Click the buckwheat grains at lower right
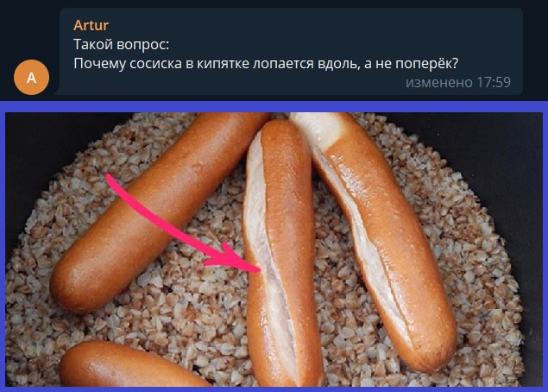This screenshot has height=392, width=548. point(489,332)
